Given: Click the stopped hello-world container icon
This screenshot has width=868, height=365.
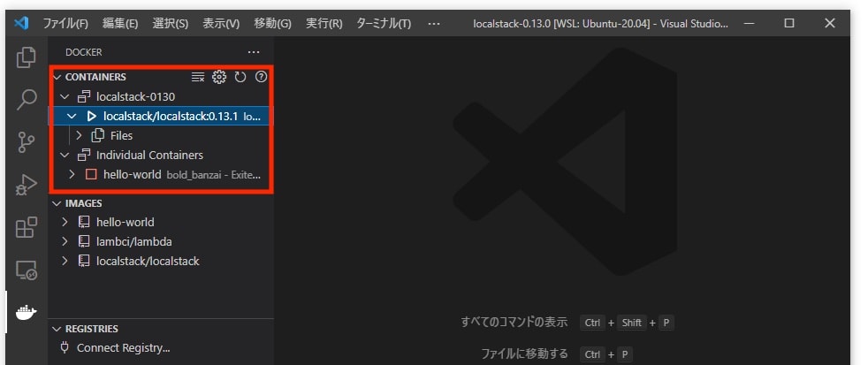Looking at the screenshot, I should (x=91, y=174).
